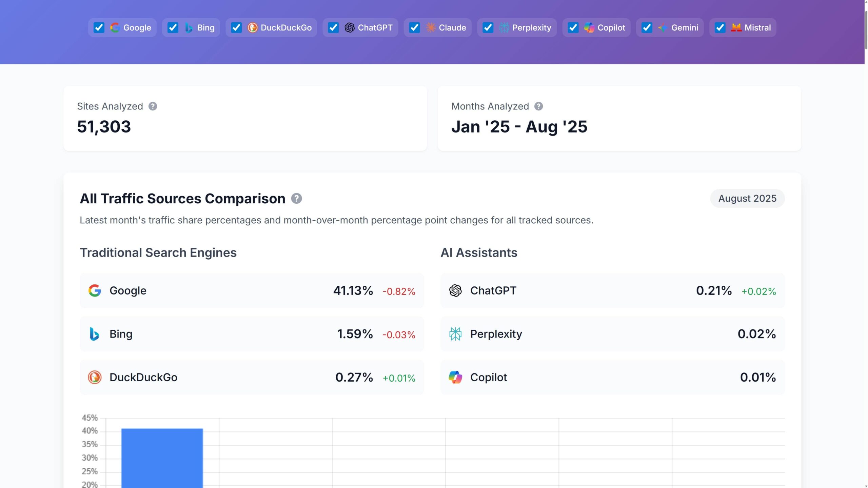Disable the Mistral source checkbox
This screenshot has height=488, width=868.
click(720, 28)
